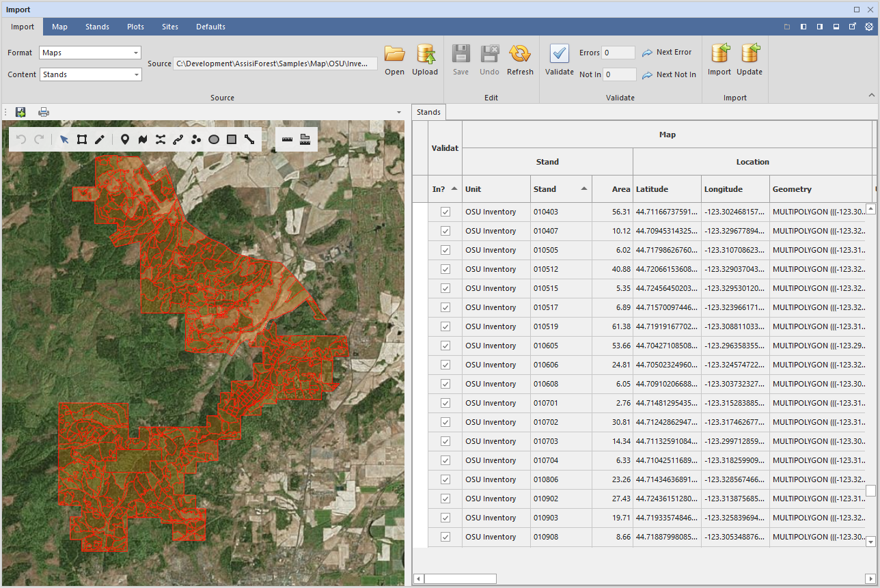This screenshot has width=880, height=588.
Task: Toggle the checkbox for stand 010908
Action: pyautogui.click(x=445, y=537)
